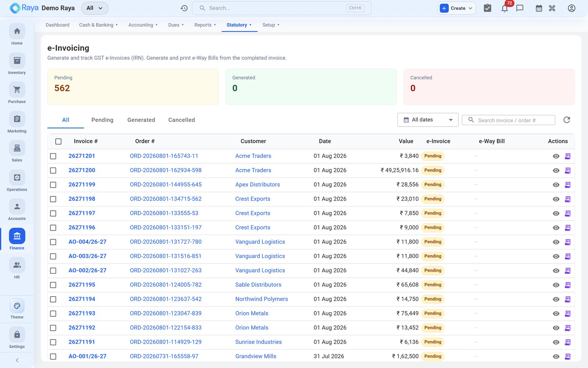
Task: Open Sunrise Industries customer link
Action: [258, 342]
